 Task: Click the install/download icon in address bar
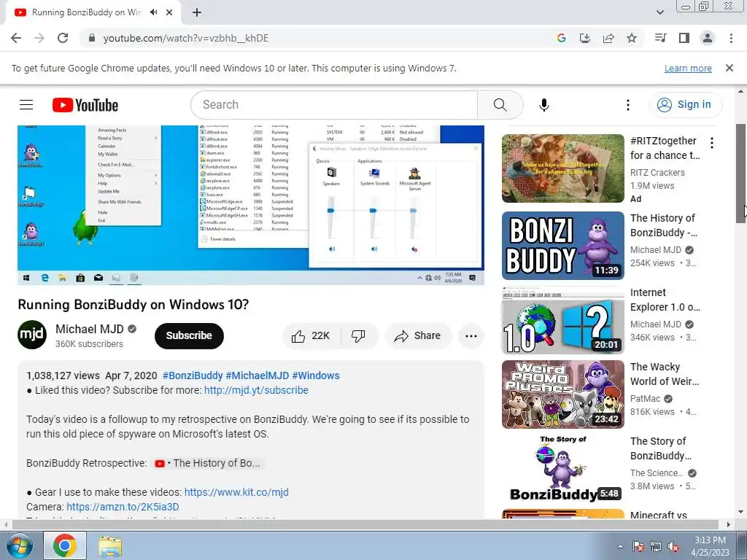(585, 38)
